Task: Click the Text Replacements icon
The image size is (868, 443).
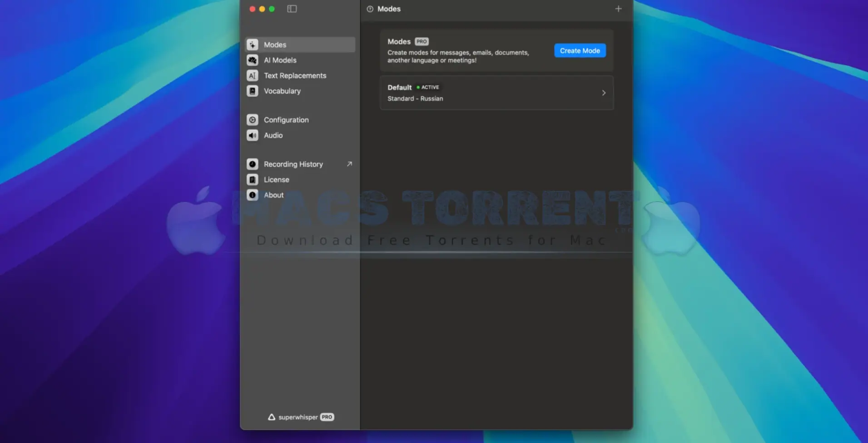Action: [x=253, y=75]
